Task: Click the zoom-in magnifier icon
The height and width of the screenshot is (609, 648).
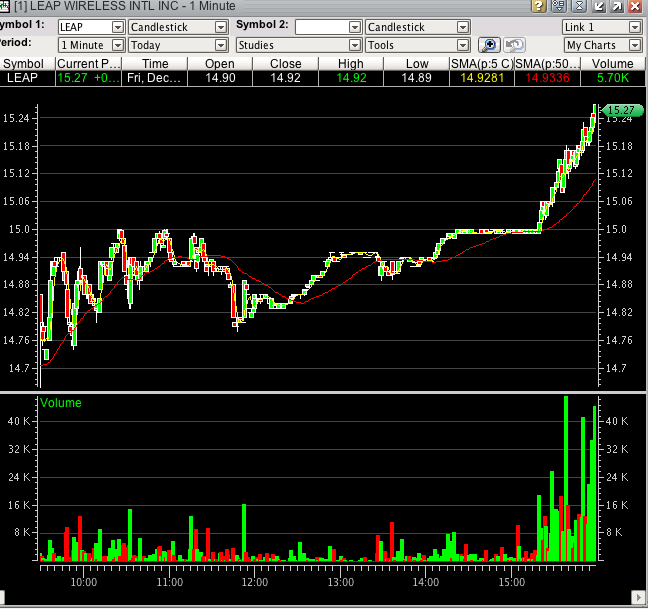Action: pyautogui.click(x=488, y=45)
